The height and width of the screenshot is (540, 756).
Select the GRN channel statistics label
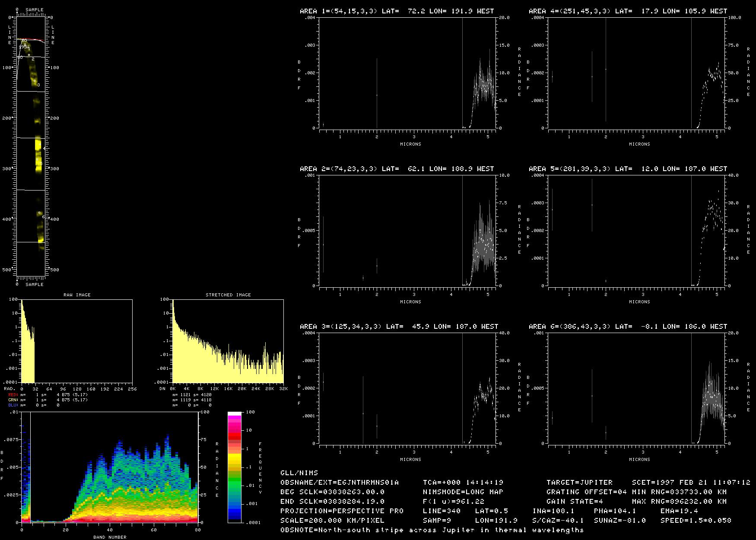coord(13,400)
